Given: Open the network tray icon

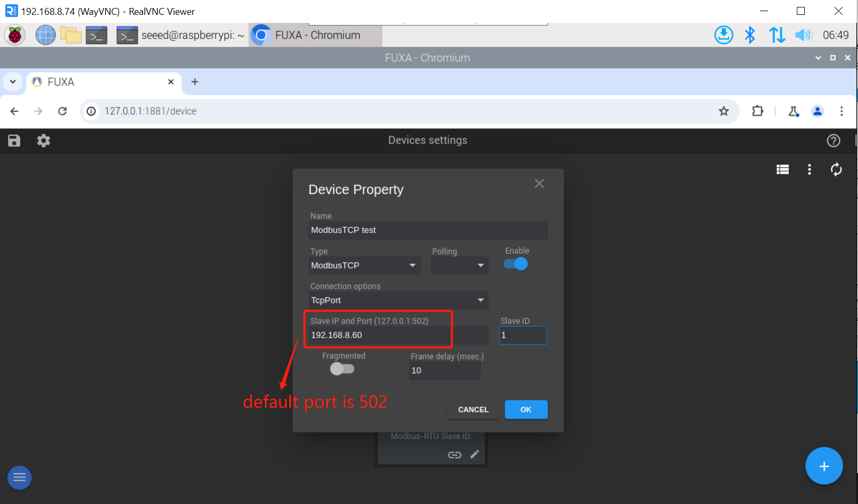Looking at the screenshot, I should point(777,35).
